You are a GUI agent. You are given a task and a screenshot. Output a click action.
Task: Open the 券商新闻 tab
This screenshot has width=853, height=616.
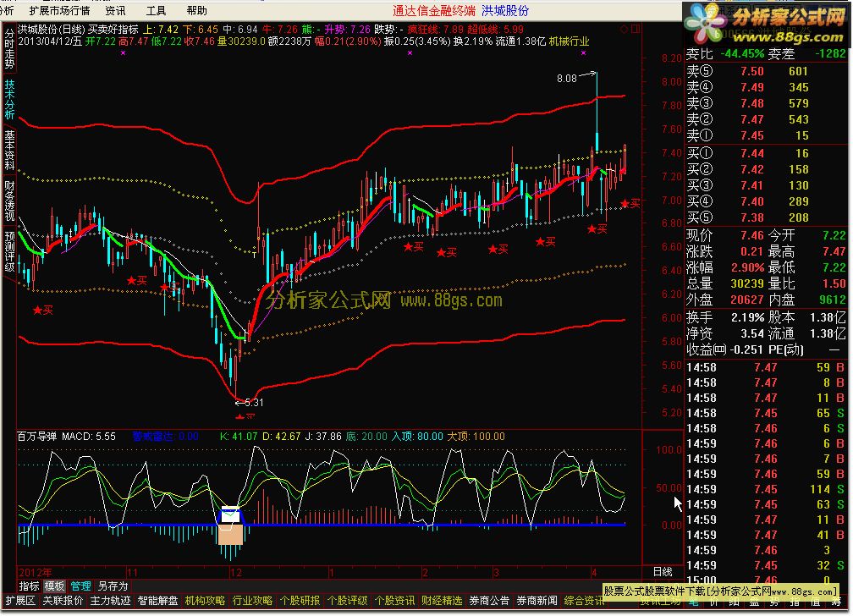(537, 601)
